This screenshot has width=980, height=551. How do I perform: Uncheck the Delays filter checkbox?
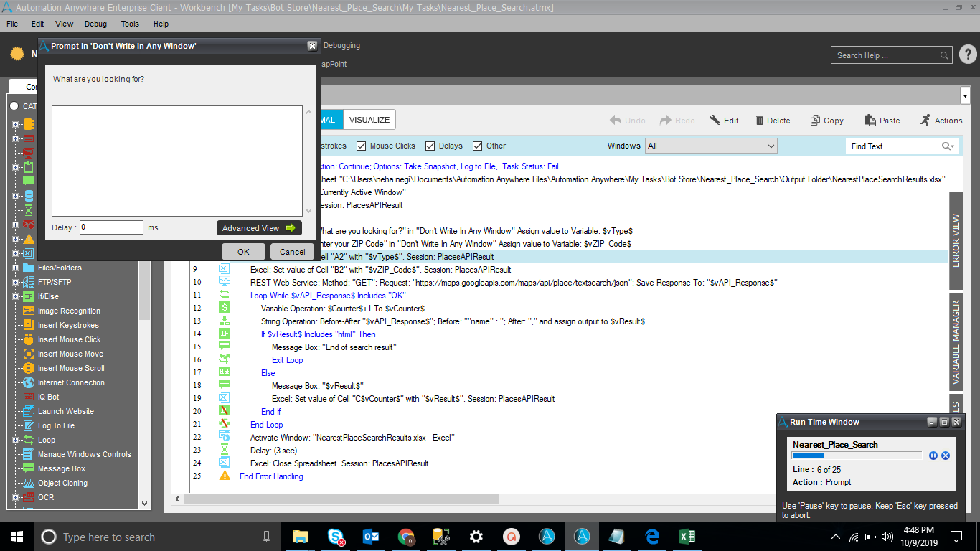click(x=430, y=146)
